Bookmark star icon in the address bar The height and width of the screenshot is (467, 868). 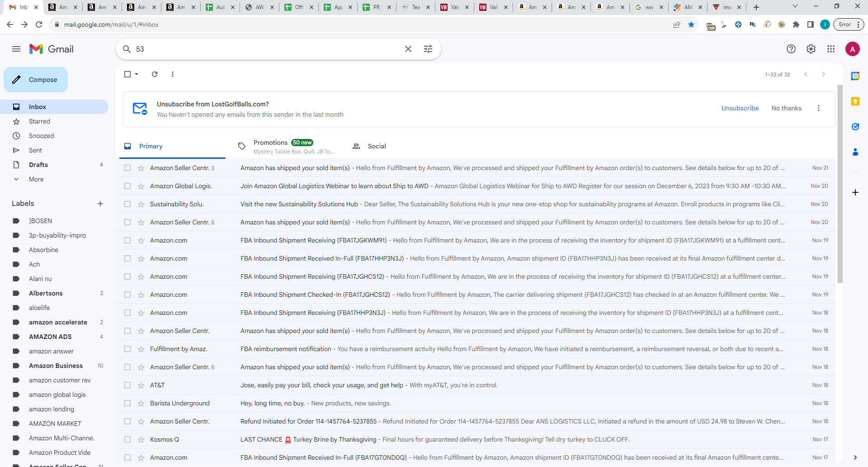(x=691, y=24)
